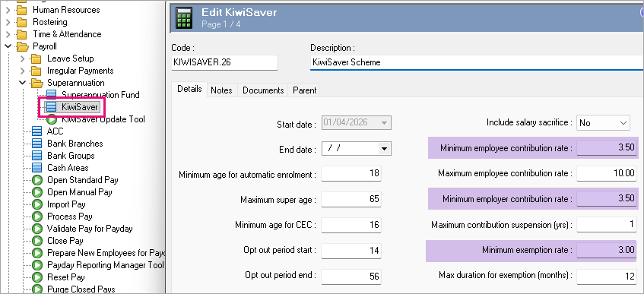This screenshot has width=644, height=294.
Task: Select KiwiSaver in the Superannuation tree
Action: pos(80,107)
